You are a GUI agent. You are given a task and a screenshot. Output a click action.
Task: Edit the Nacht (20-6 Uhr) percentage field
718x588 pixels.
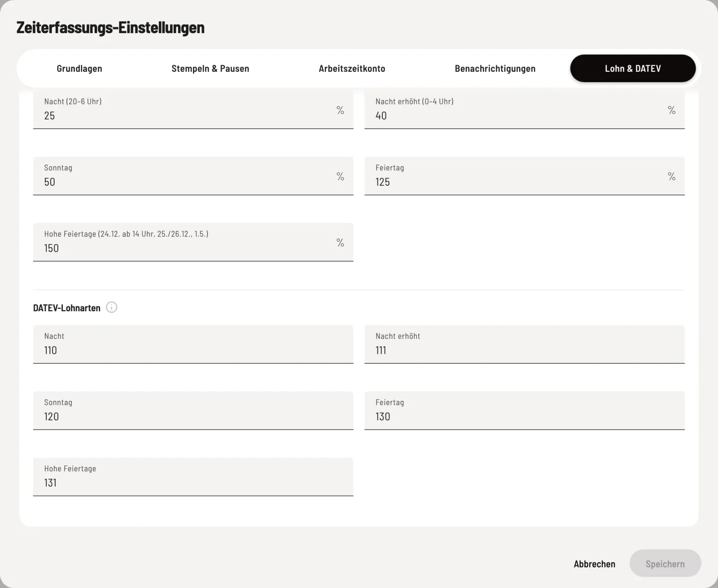[x=193, y=110]
